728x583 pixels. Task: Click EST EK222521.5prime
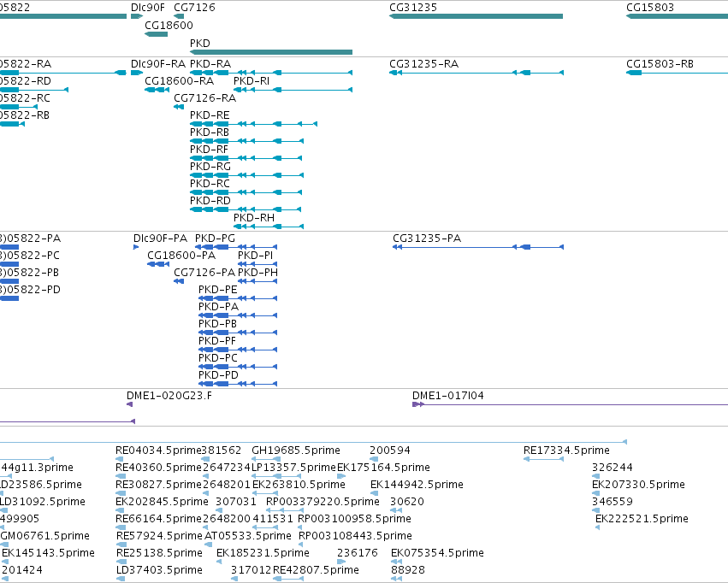pyautogui.click(x=597, y=527)
